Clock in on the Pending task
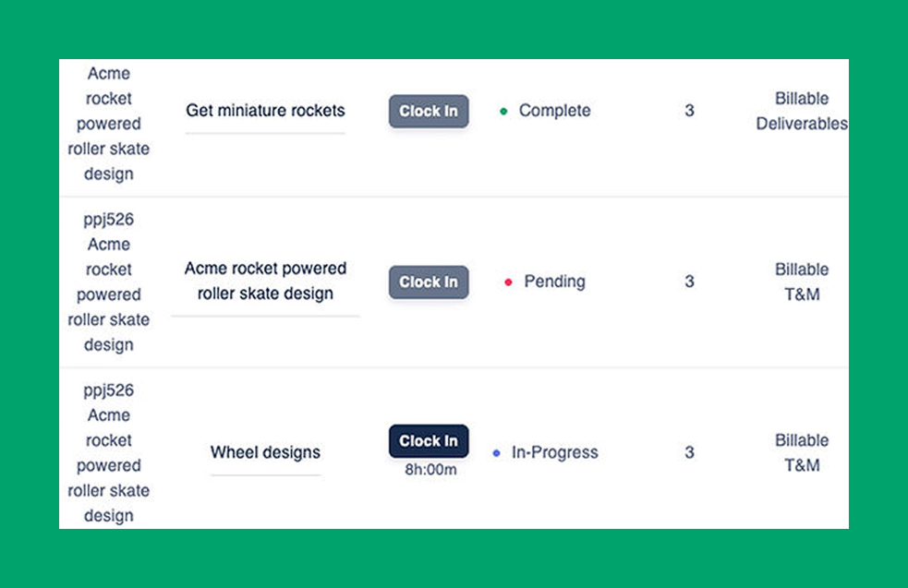 [x=429, y=282]
